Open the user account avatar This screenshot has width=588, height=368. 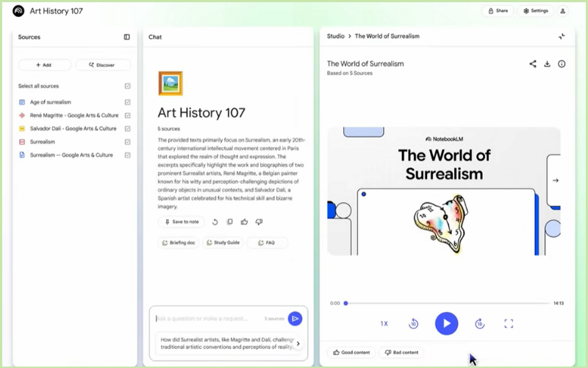(x=562, y=11)
